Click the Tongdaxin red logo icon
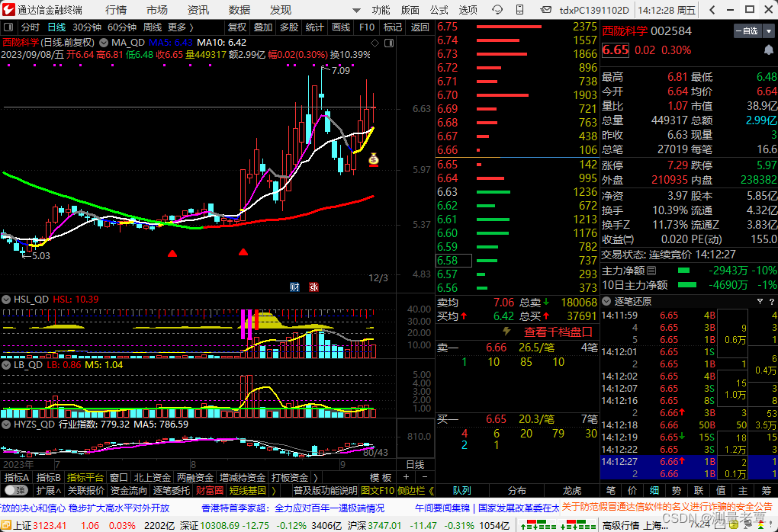Screen dimensions: 778x532 tap(8, 9)
